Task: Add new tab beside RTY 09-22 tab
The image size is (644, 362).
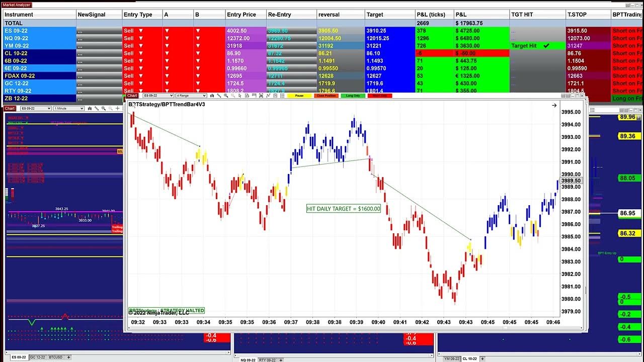Action: tap(282, 360)
